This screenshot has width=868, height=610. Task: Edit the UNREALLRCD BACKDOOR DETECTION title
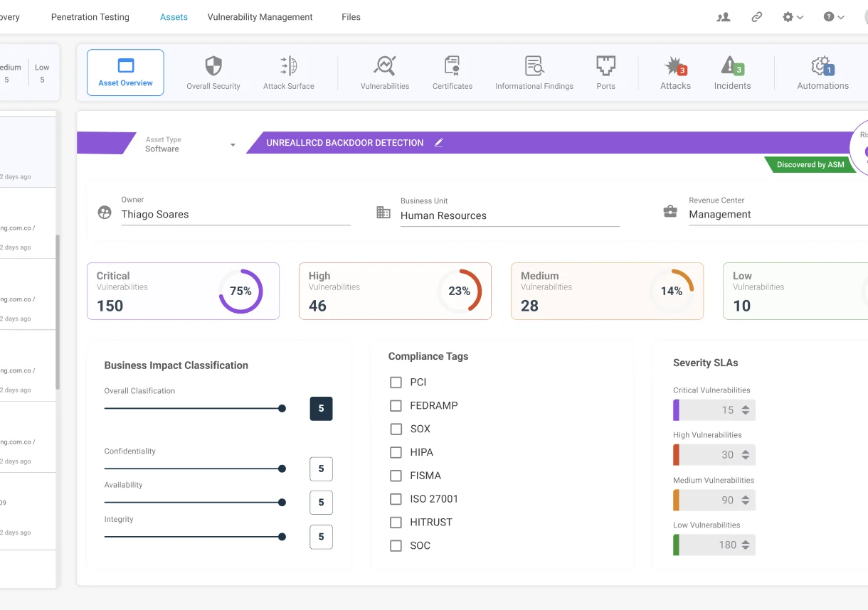pyautogui.click(x=439, y=143)
